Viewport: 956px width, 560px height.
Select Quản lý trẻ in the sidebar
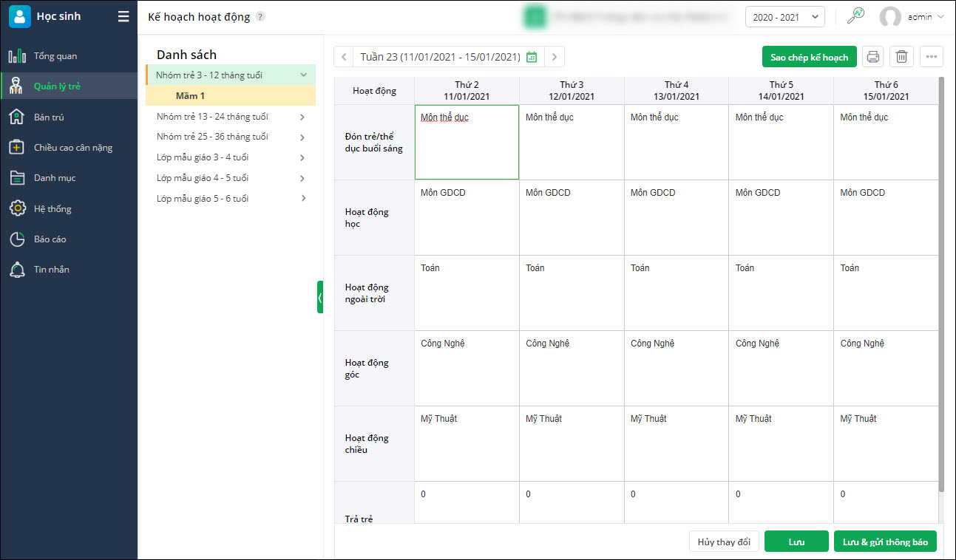(x=69, y=86)
